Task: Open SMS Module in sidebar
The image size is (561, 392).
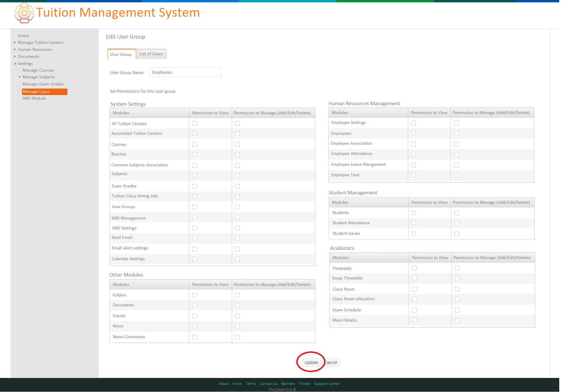Action: click(x=34, y=99)
